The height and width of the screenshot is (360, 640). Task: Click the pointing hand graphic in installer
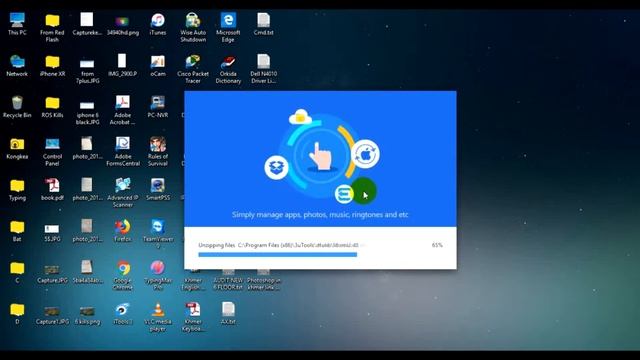coord(320,156)
